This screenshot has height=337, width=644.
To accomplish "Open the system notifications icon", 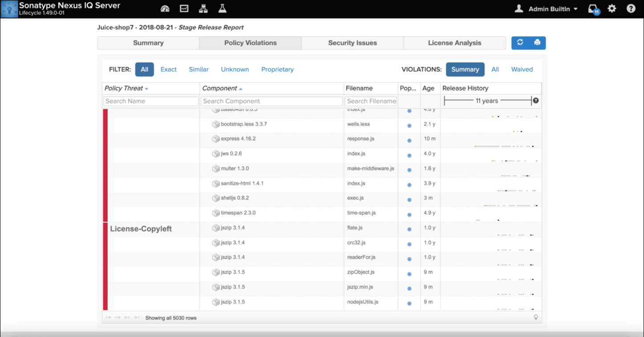I will [593, 9].
